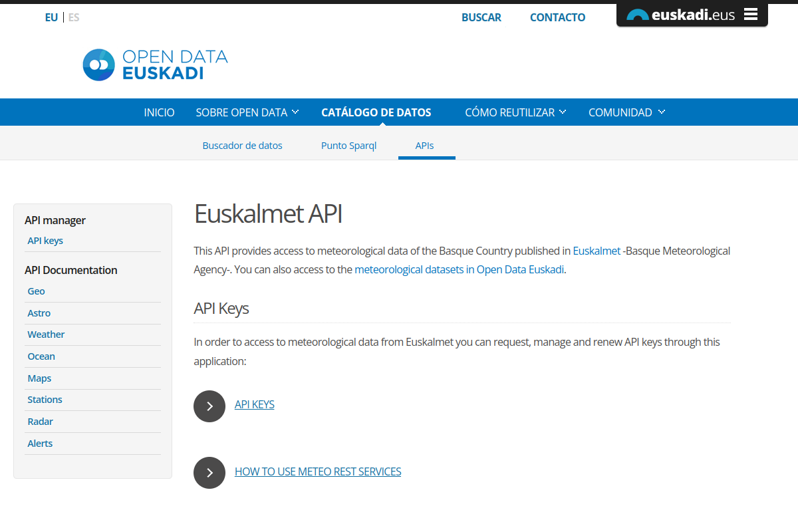Image resolution: width=798 pixels, height=532 pixels.
Task: Open meteorological datasets in Open Data Euskadi link
Action: 460,270
